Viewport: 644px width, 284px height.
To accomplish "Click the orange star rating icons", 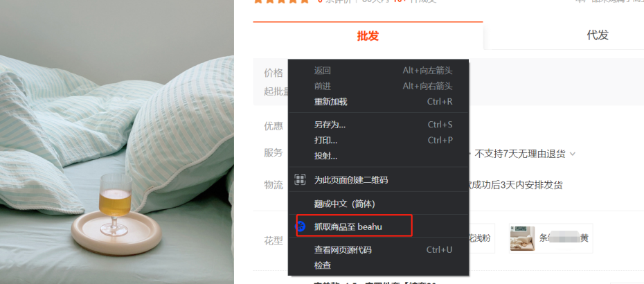I will [281, 1].
